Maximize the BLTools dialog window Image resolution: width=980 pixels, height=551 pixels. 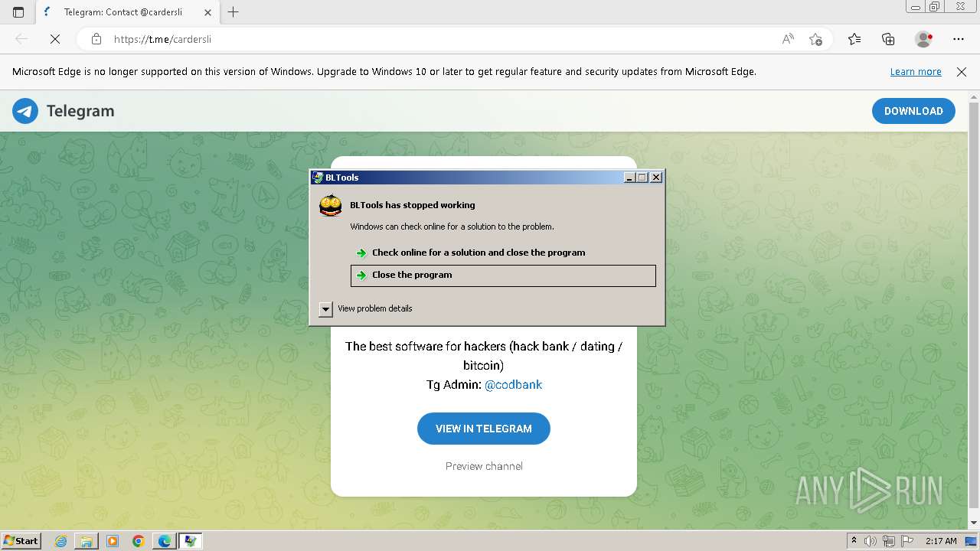(642, 178)
